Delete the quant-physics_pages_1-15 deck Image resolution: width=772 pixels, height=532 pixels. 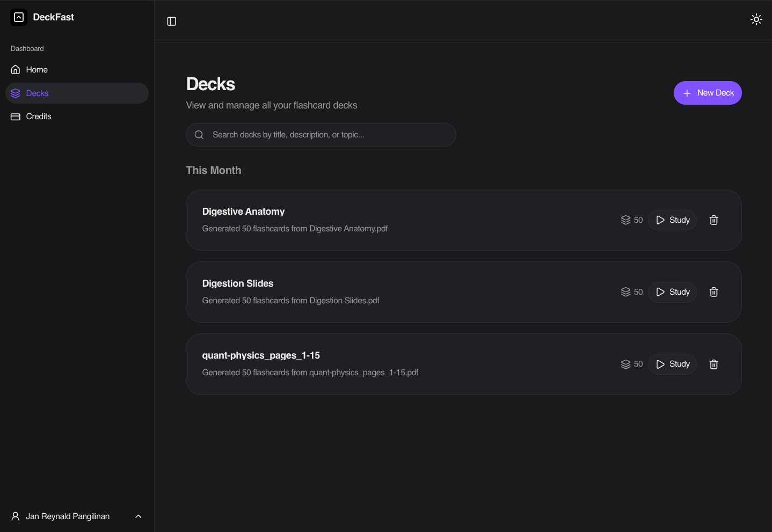713,364
